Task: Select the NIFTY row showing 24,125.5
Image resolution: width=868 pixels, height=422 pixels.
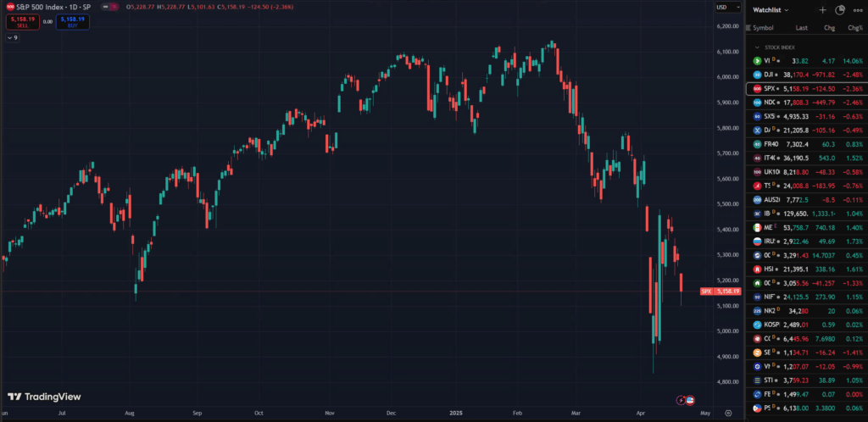Action: point(807,297)
